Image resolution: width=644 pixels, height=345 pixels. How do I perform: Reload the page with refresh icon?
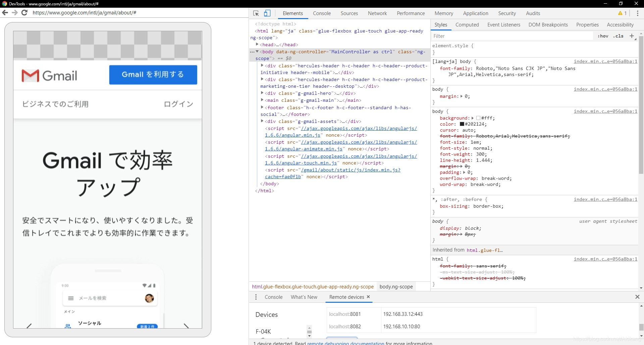pyautogui.click(x=24, y=12)
